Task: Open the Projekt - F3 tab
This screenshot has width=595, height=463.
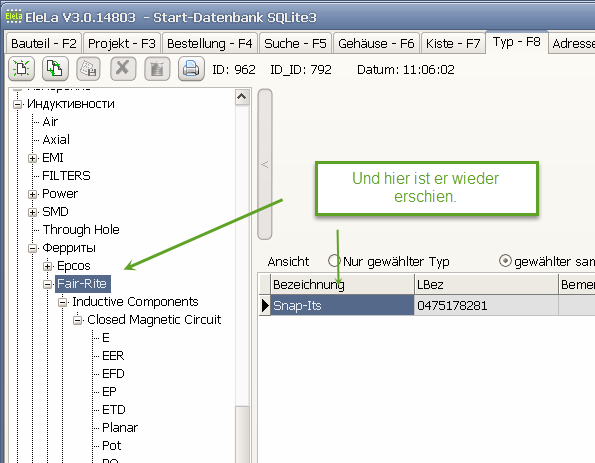Action: coord(121,43)
